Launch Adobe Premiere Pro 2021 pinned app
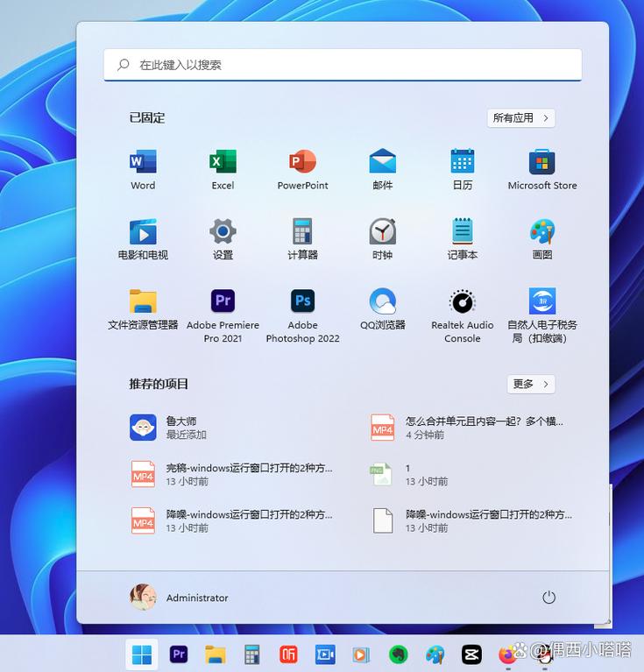The height and width of the screenshot is (672, 644). pos(223,316)
